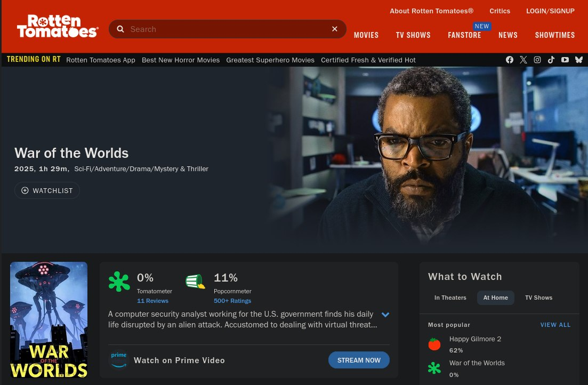
Task: Click the 0% Tomatometer score
Action: pyautogui.click(x=145, y=278)
